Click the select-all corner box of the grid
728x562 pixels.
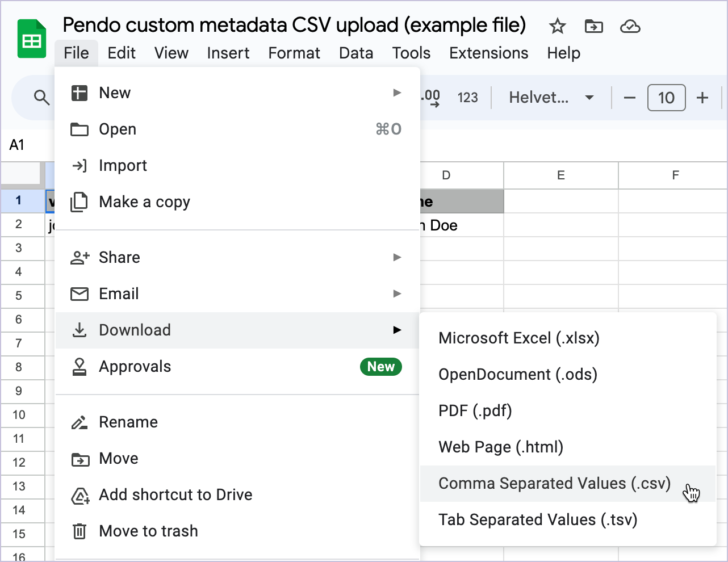coord(22,175)
